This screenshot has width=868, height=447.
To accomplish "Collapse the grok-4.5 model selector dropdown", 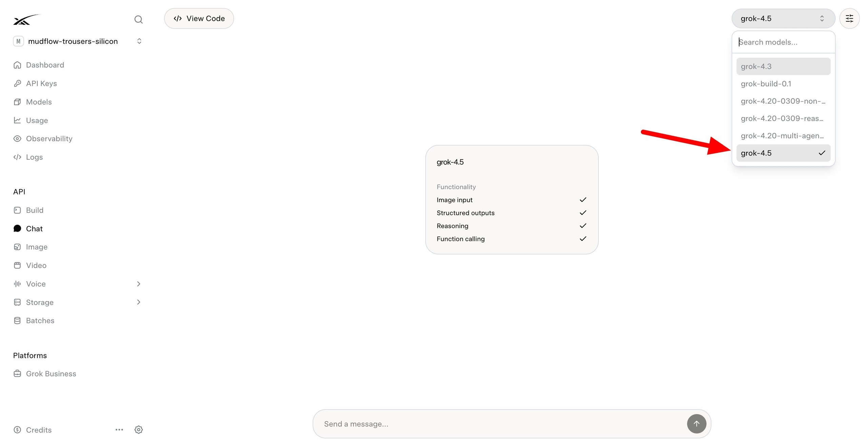I will (x=783, y=18).
